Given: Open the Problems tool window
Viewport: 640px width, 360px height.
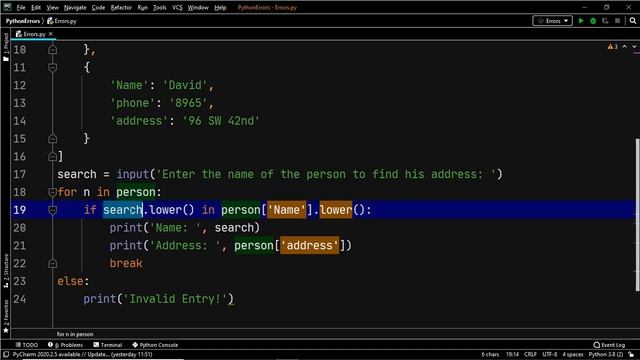Looking at the screenshot, I should 65,345.
